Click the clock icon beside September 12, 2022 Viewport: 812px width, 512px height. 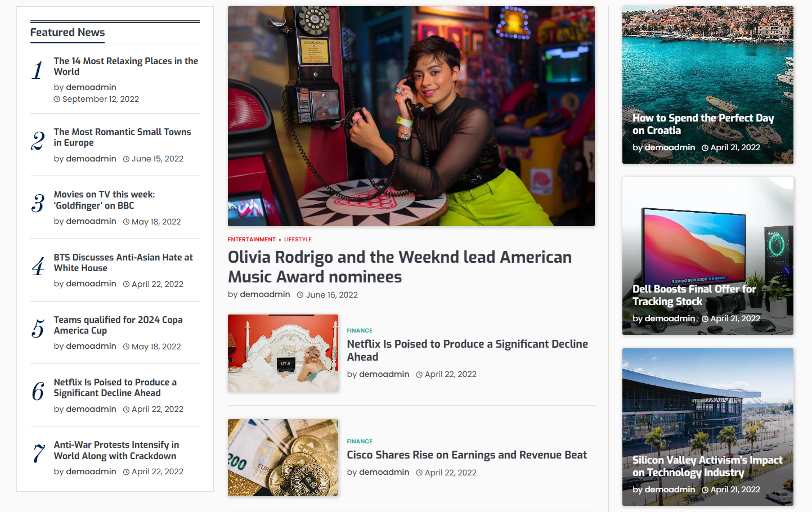(x=57, y=99)
